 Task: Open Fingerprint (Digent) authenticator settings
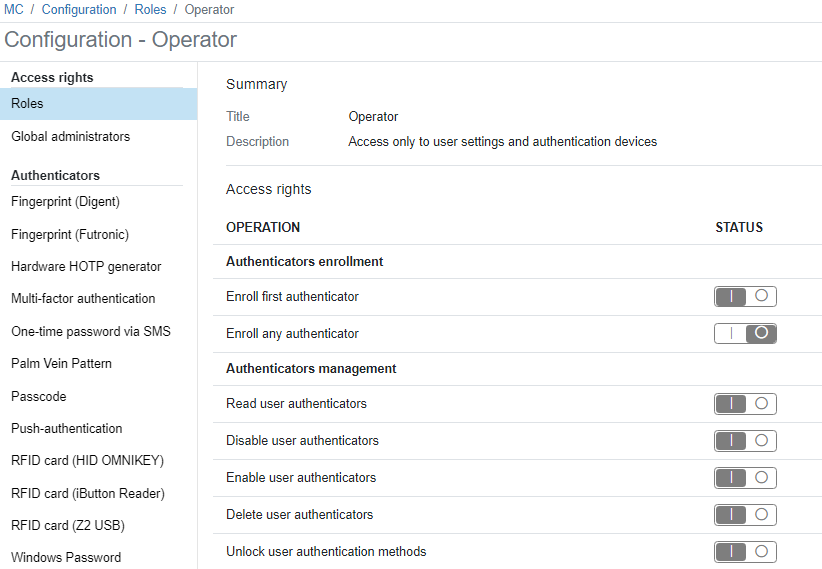tap(65, 201)
